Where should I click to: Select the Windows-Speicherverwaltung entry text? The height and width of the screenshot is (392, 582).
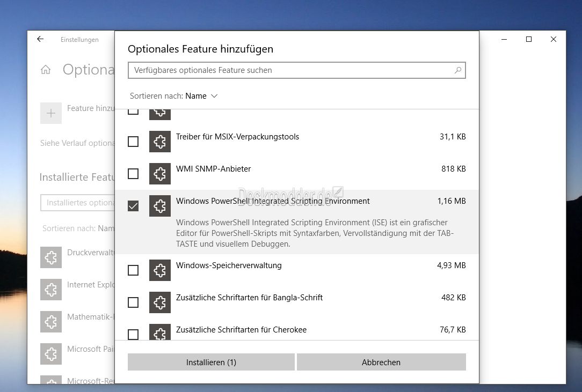pos(229,265)
